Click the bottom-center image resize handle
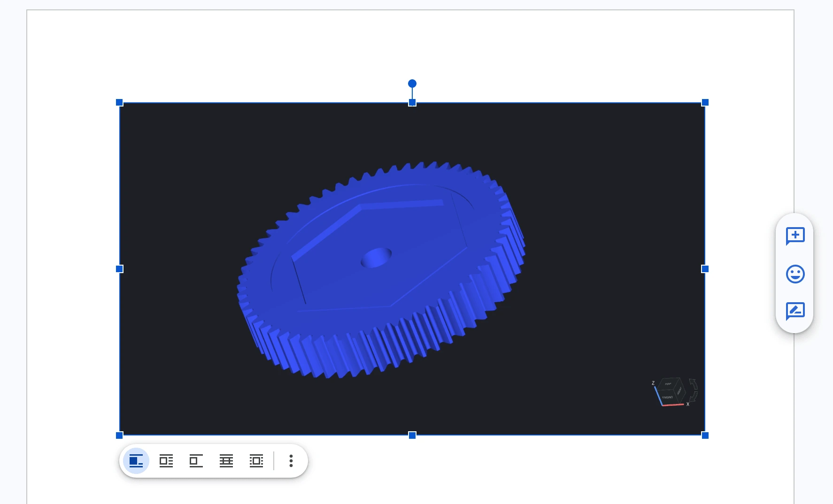 coord(412,435)
